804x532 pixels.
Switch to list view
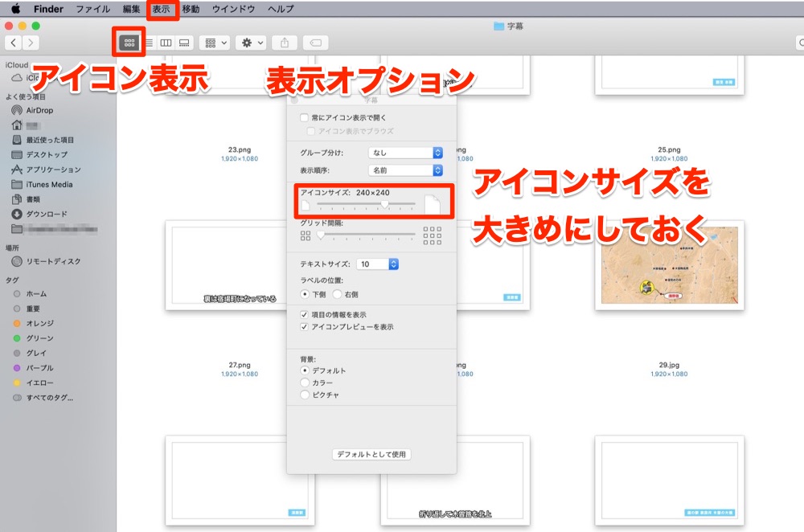coord(149,43)
